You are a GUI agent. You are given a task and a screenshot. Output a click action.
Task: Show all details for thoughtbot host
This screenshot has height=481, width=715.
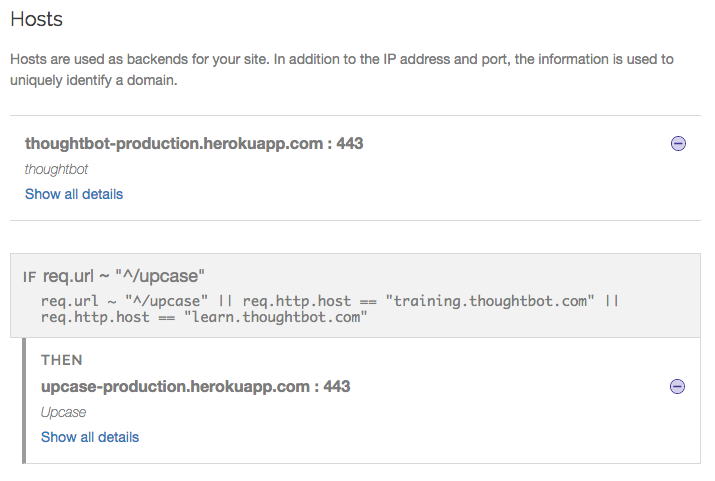coord(74,194)
